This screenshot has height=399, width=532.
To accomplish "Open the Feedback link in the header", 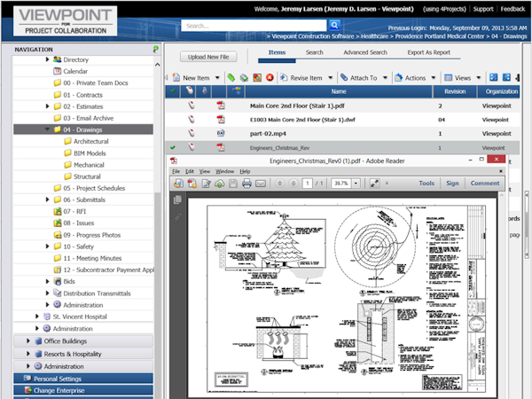I will tap(512, 9).
